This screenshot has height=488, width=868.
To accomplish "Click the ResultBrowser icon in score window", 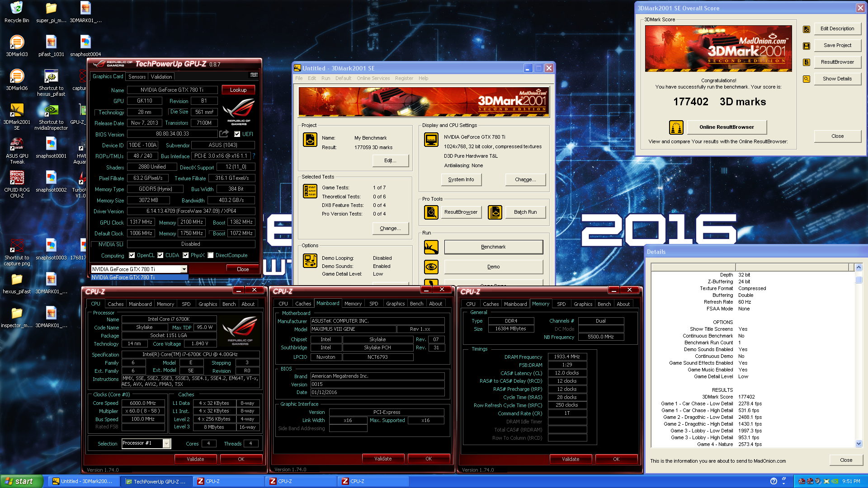I will 806,62.
